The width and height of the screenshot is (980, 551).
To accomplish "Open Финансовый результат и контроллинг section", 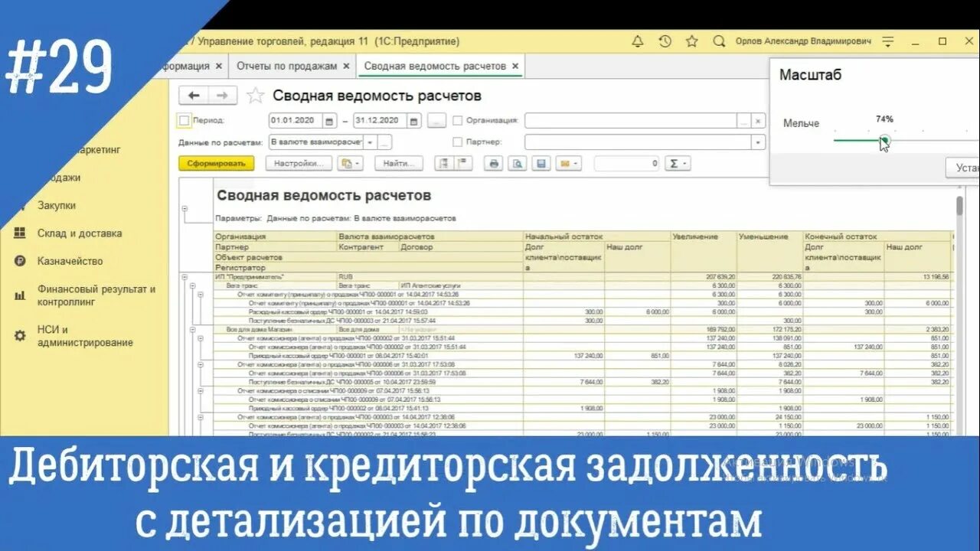I will click(x=96, y=295).
